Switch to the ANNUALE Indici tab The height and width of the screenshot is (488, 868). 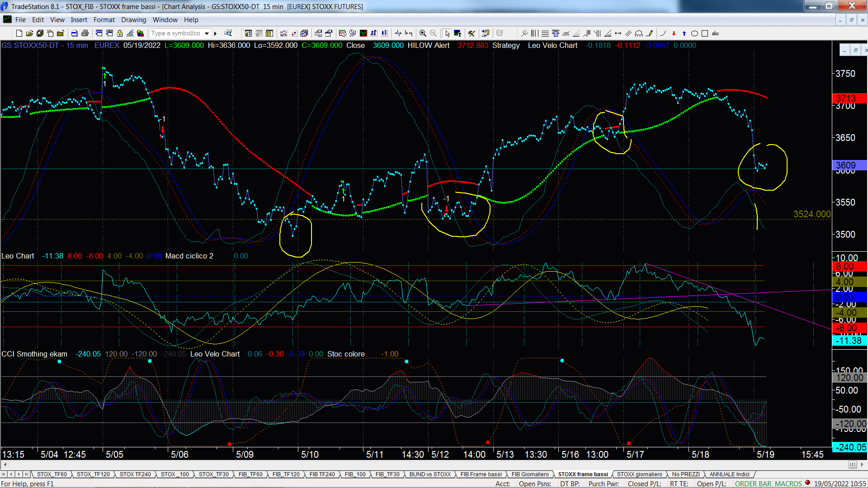click(729, 474)
